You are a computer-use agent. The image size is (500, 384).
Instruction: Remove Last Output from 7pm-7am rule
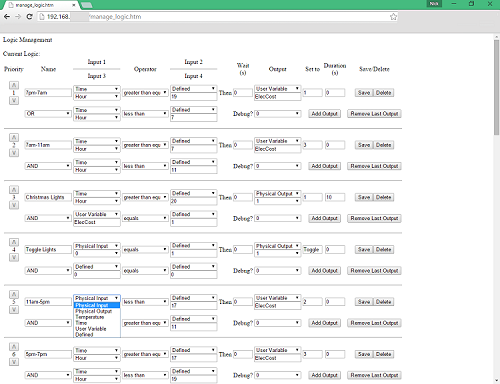374,114
